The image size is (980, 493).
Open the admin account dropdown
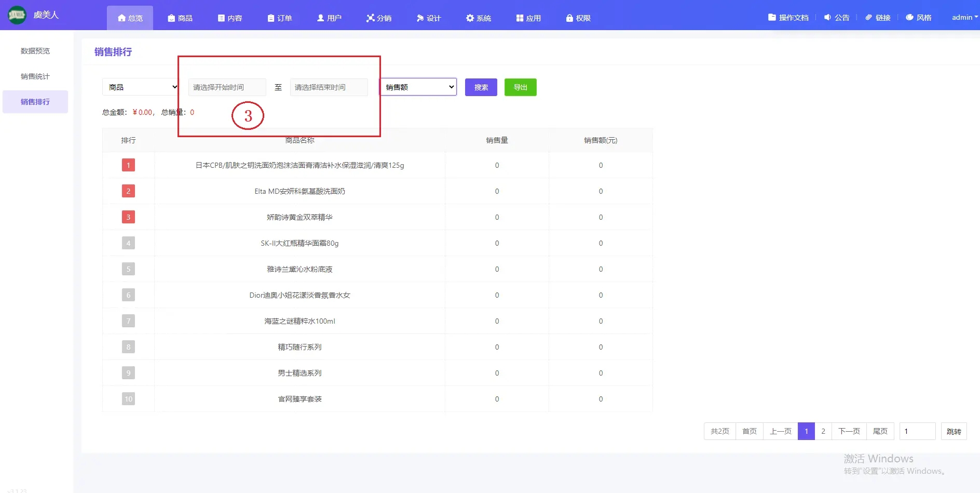964,18
